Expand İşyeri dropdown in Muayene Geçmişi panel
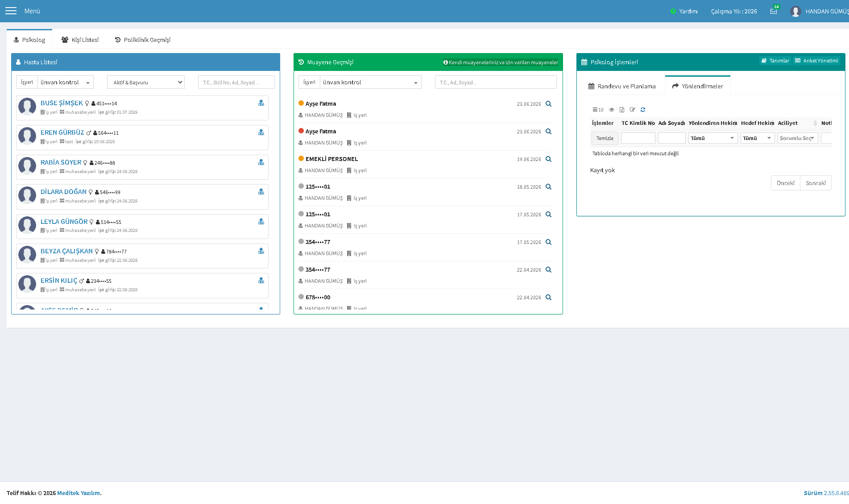The width and height of the screenshot is (849, 504). click(371, 82)
